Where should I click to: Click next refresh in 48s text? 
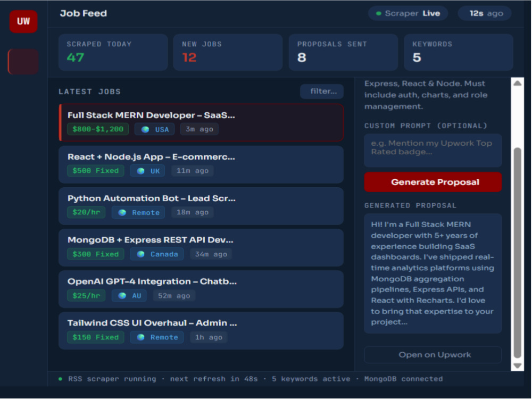point(214,379)
